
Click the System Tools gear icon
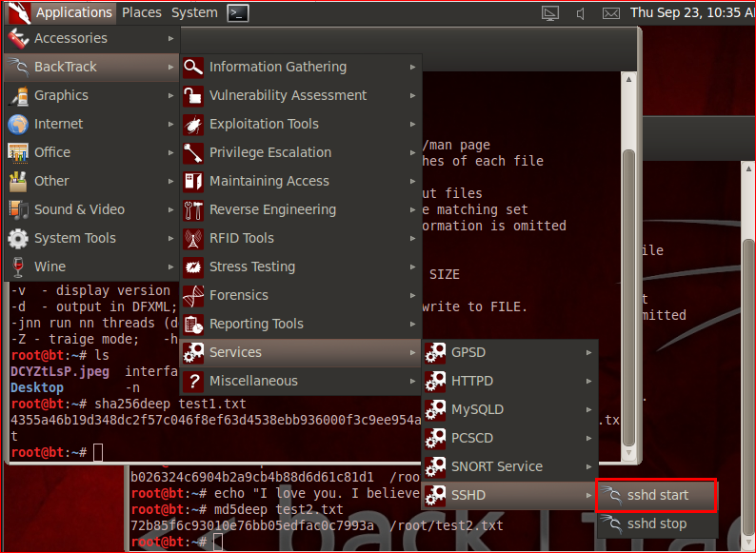pos(18,238)
